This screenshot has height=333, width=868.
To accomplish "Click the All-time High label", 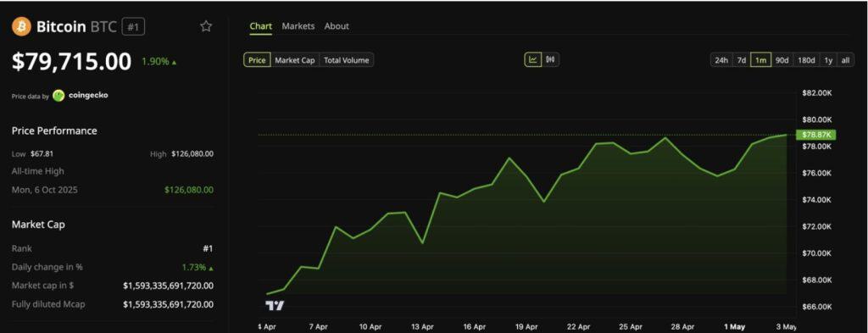I will coord(37,171).
